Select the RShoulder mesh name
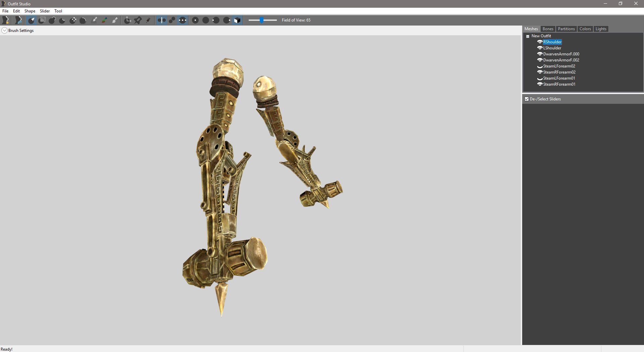 coord(552,42)
